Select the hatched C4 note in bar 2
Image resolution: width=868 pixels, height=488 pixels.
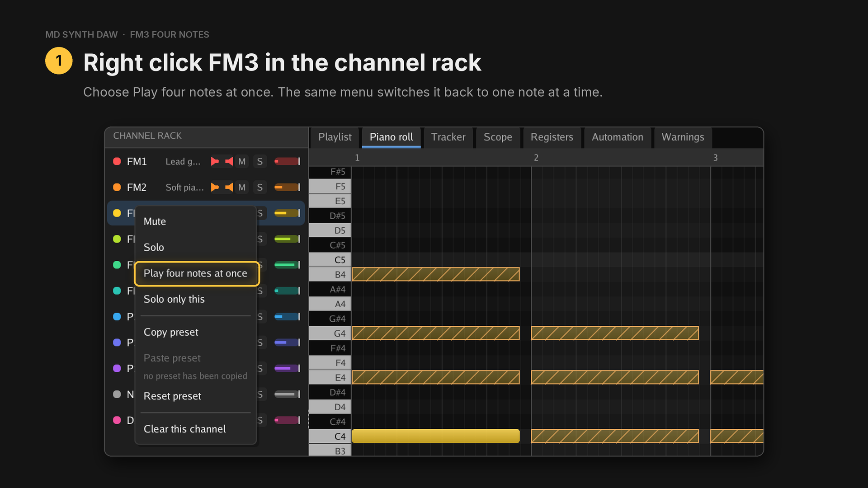[x=615, y=436]
